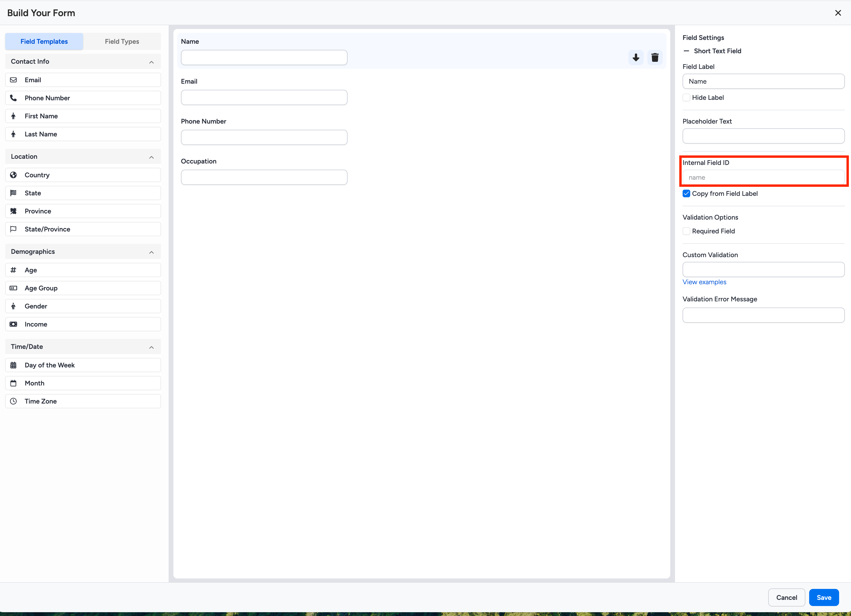This screenshot has width=851, height=616.
Task: Click the calendar icon for Day of the Week
Action: pos(14,365)
